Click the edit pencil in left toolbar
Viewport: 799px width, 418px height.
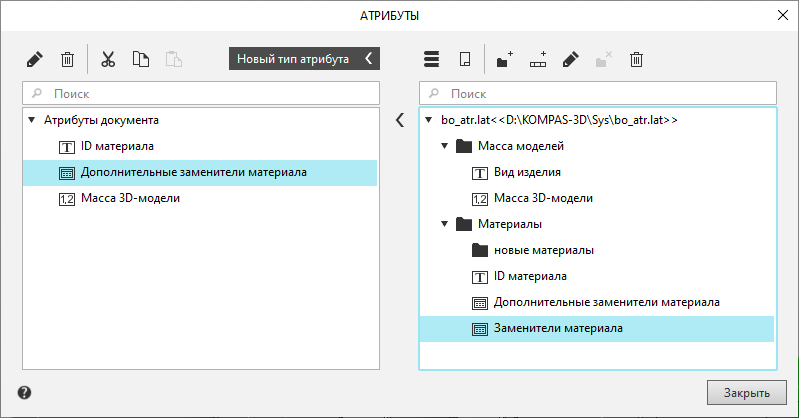(35, 60)
